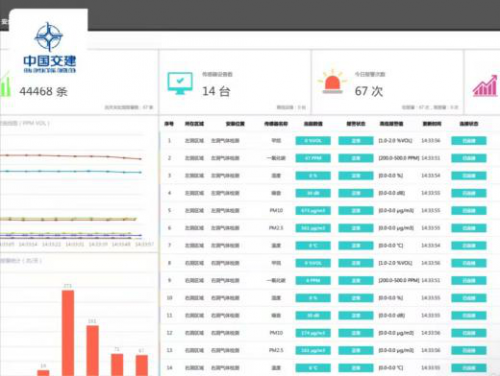Click the tallest orange bar labeled 273

68,333
